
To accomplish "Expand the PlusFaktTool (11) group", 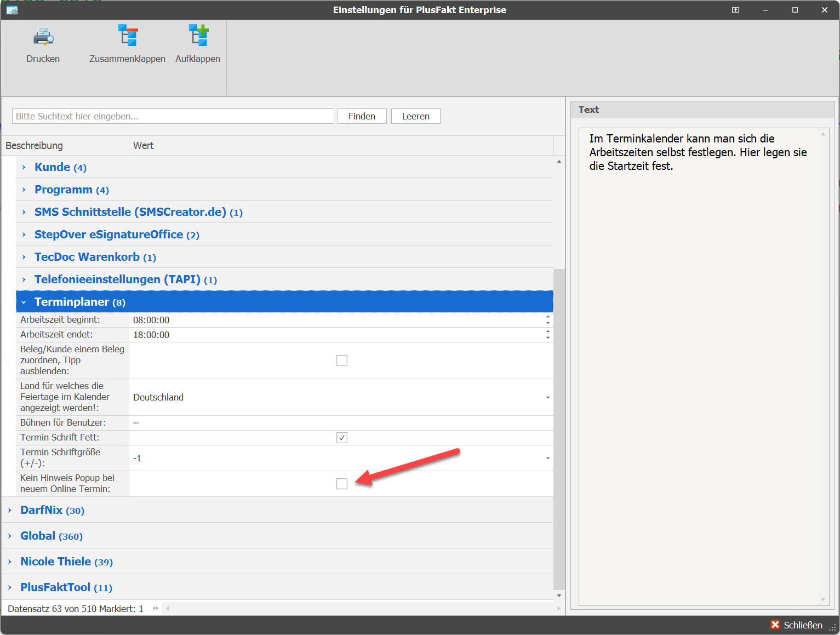I will point(10,587).
